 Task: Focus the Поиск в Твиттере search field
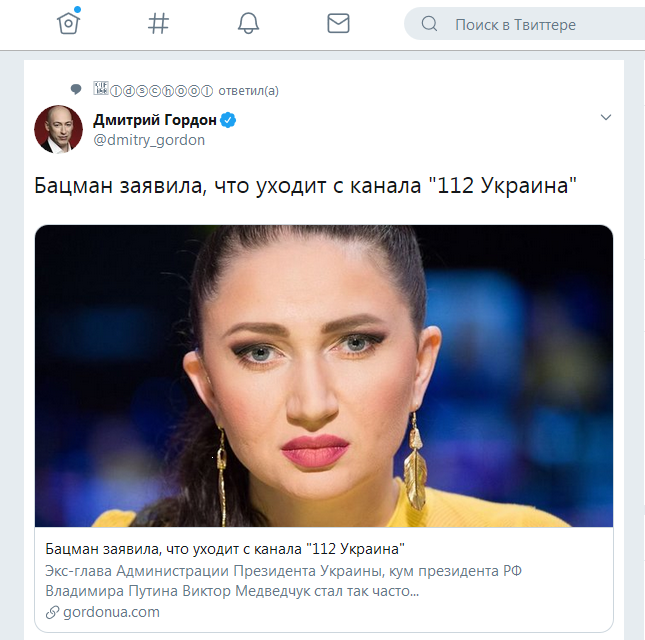click(x=524, y=24)
